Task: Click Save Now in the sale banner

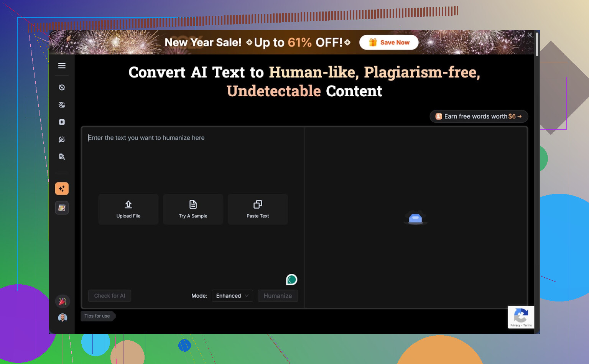Action: tap(389, 42)
